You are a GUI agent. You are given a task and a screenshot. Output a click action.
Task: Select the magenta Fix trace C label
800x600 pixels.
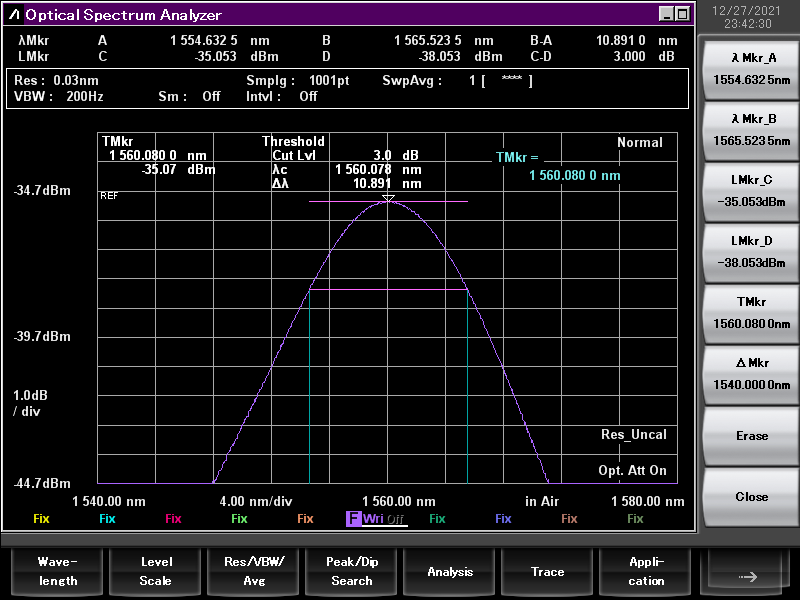point(173,519)
